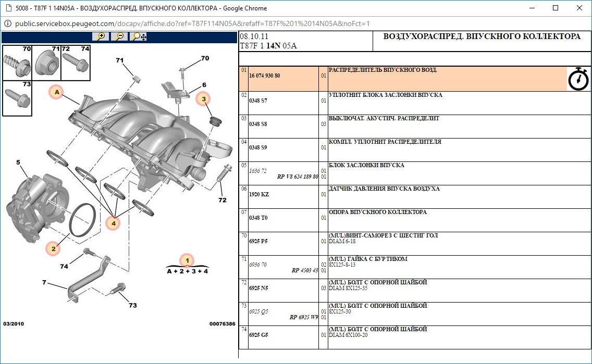
Task: Select highlighted callout 4 on the diagram
Action: tap(113, 223)
